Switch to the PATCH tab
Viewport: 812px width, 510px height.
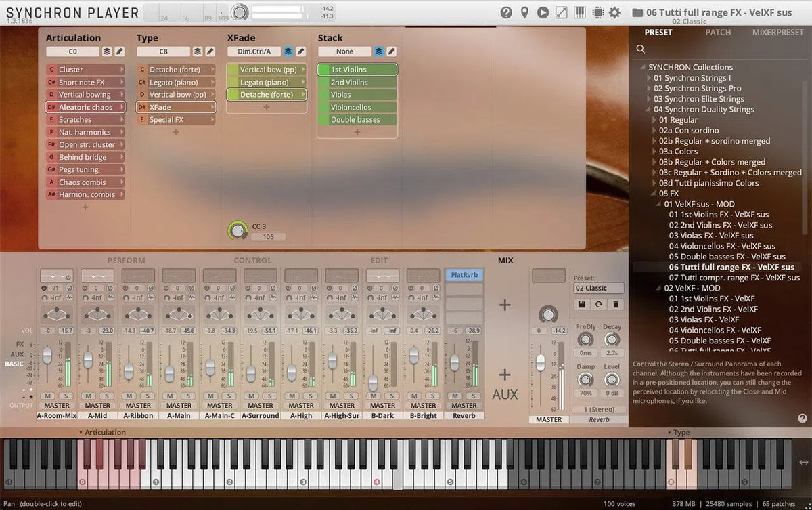click(717, 32)
